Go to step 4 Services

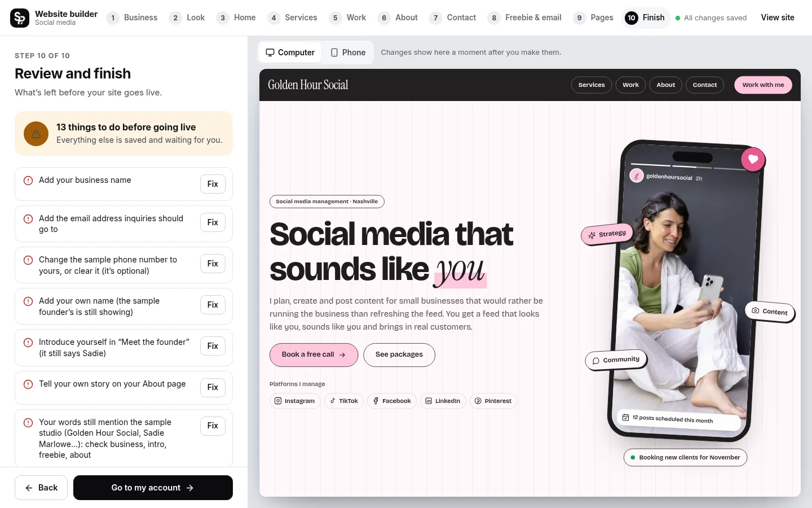pos(292,18)
